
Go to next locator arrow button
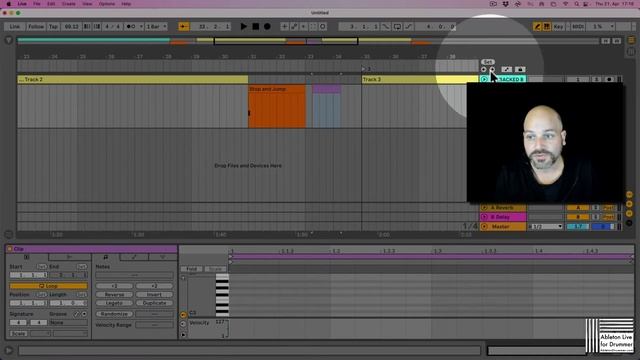(492, 69)
